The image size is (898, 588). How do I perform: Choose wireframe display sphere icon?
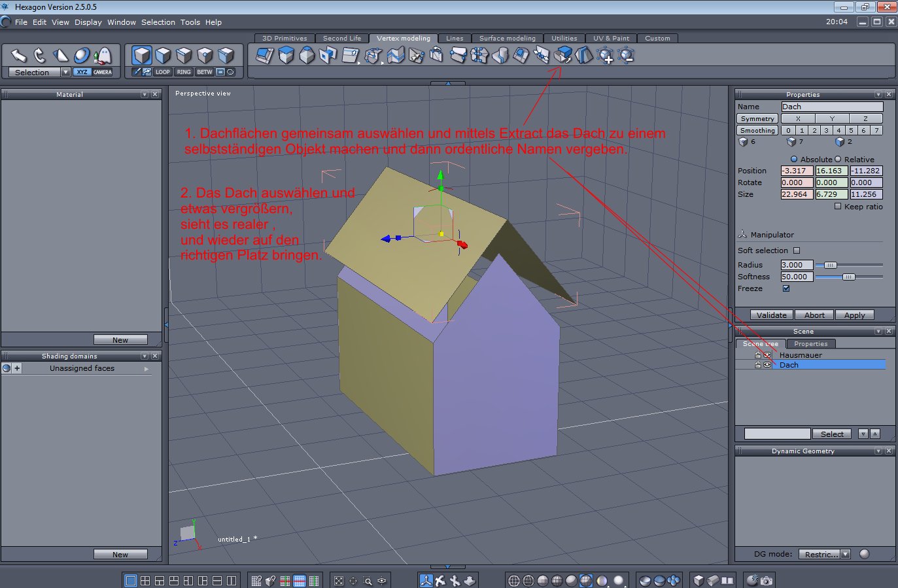[514, 581]
